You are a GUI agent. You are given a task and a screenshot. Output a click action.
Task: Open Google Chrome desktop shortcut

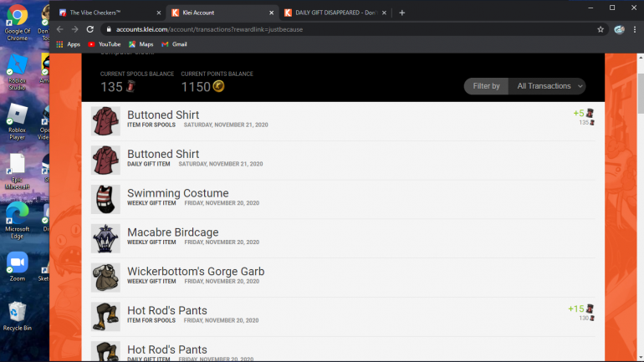point(18,23)
